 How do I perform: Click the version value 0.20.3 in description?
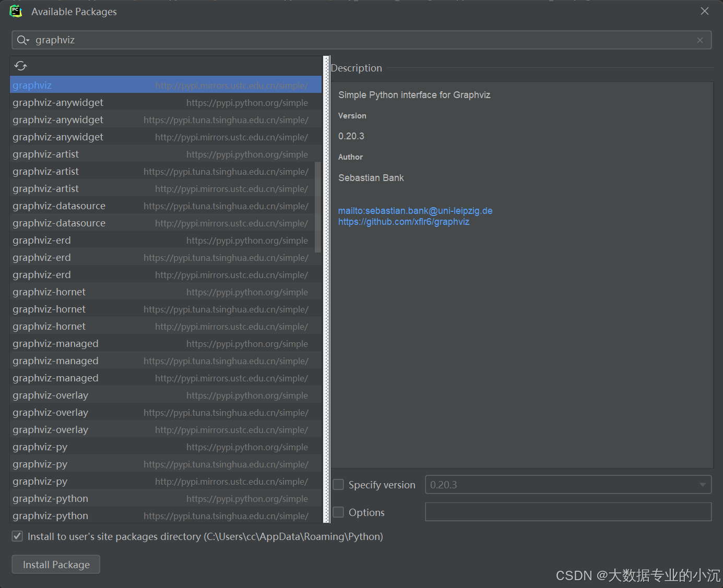coord(351,136)
